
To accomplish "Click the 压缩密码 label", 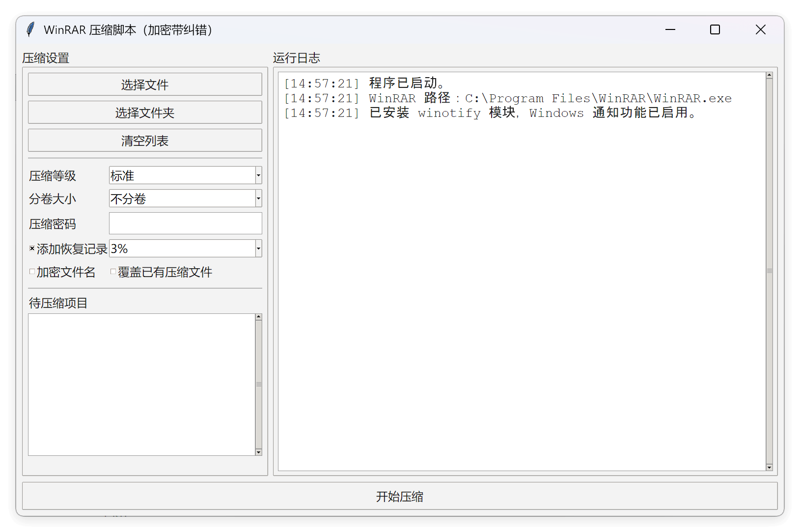I will click(53, 224).
